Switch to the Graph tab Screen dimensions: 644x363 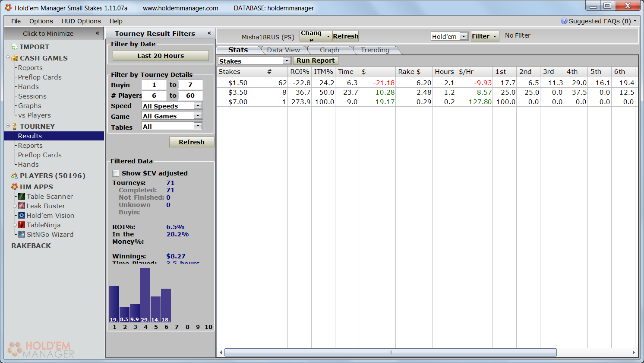329,50
